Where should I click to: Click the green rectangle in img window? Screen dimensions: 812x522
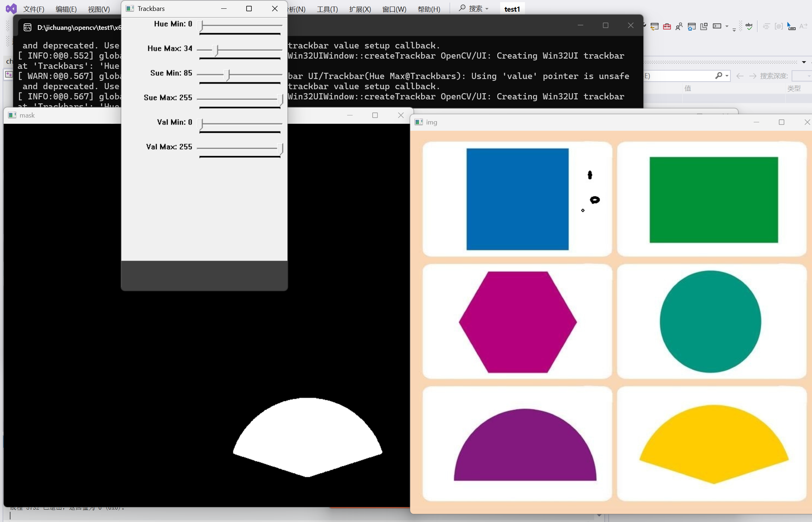coord(714,200)
